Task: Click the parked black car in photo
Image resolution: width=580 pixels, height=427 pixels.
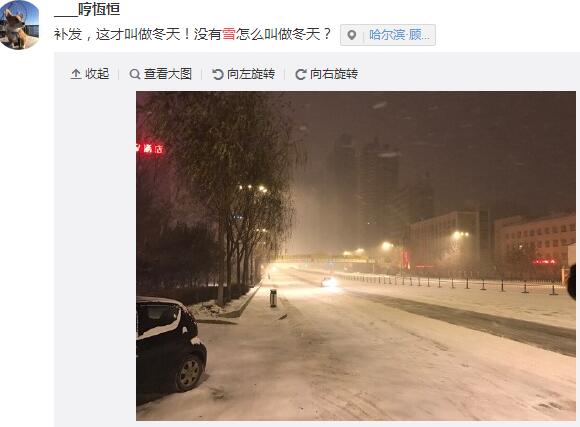Action: tap(171, 344)
